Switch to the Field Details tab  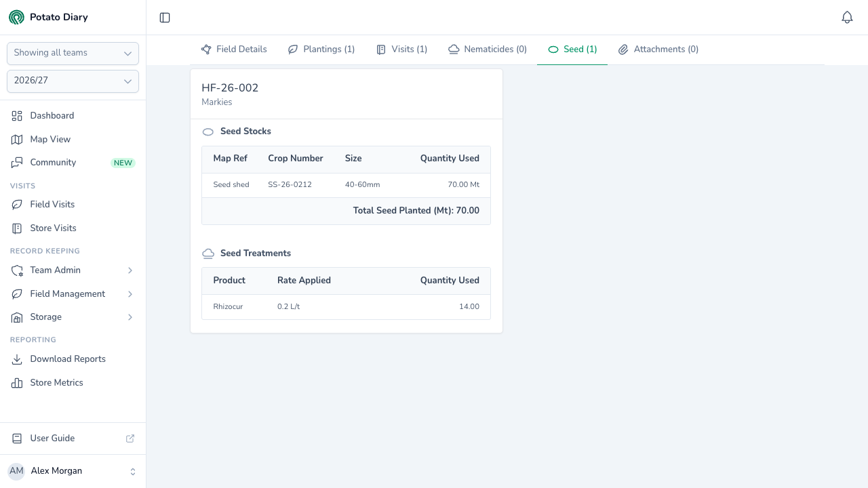tap(234, 49)
